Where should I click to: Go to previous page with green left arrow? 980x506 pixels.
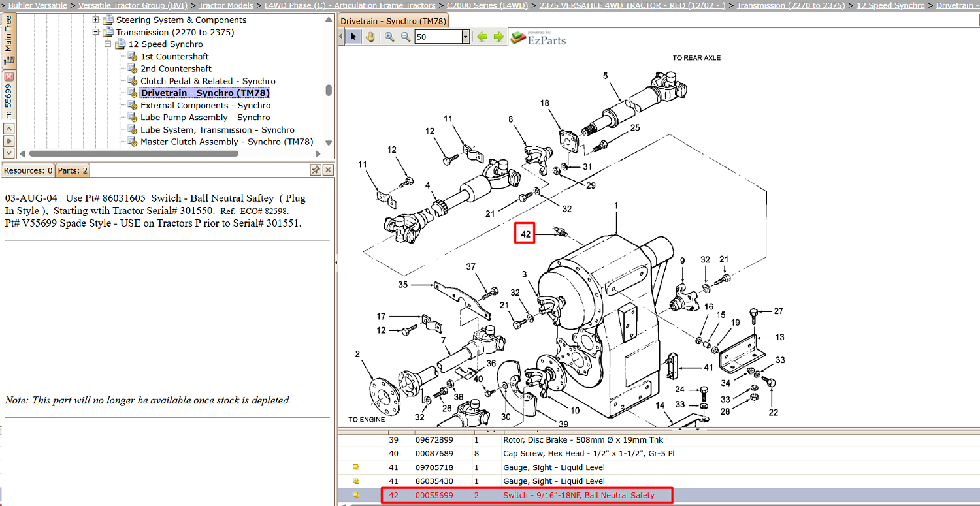click(482, 37)
